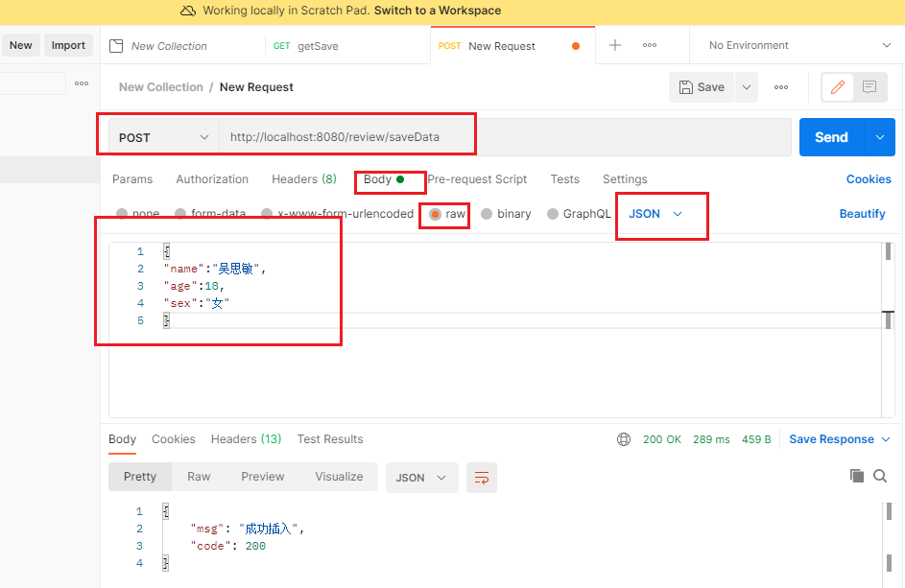The image size is (905, 588).
Task: Click the unsaved orange dot on New Request tab
Action: click(x=576, y=46)
